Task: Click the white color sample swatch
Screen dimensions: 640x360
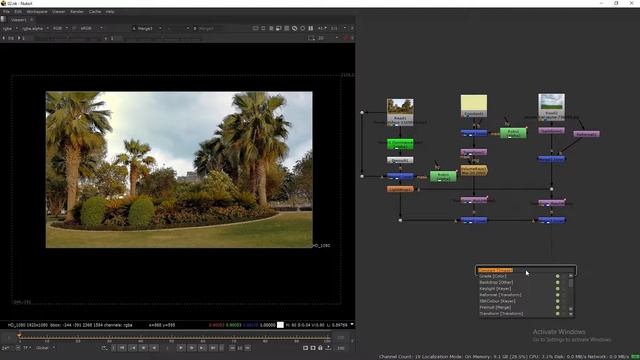Action: click(280, 325)
